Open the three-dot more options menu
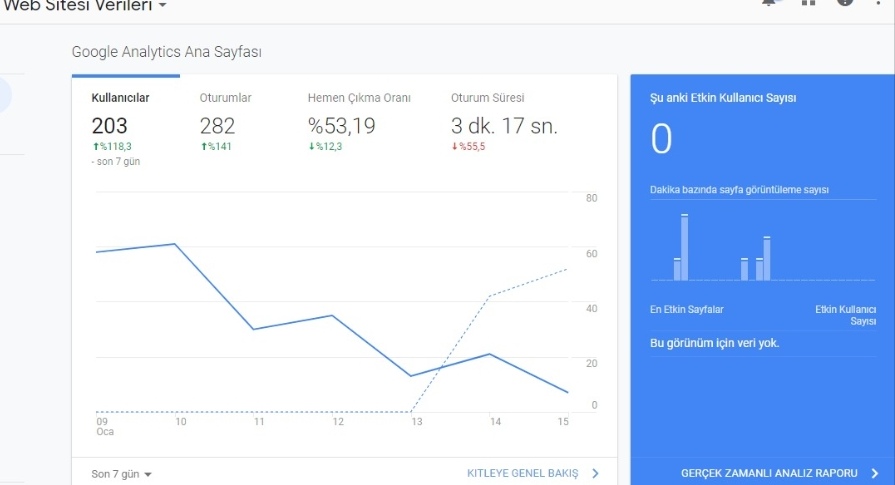 pyautogui.click(x=878, y=3)
